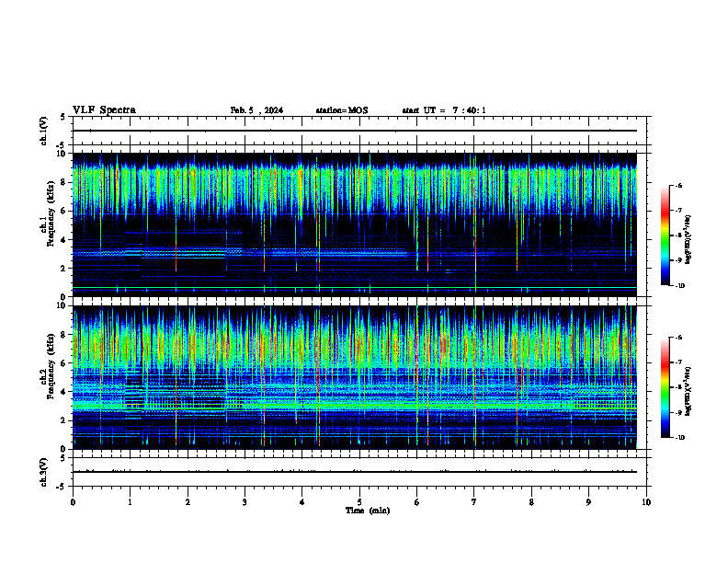The image size is (728, 563).
Task: Click the "5" tick on the time axis
Action: tap(359, 502)
